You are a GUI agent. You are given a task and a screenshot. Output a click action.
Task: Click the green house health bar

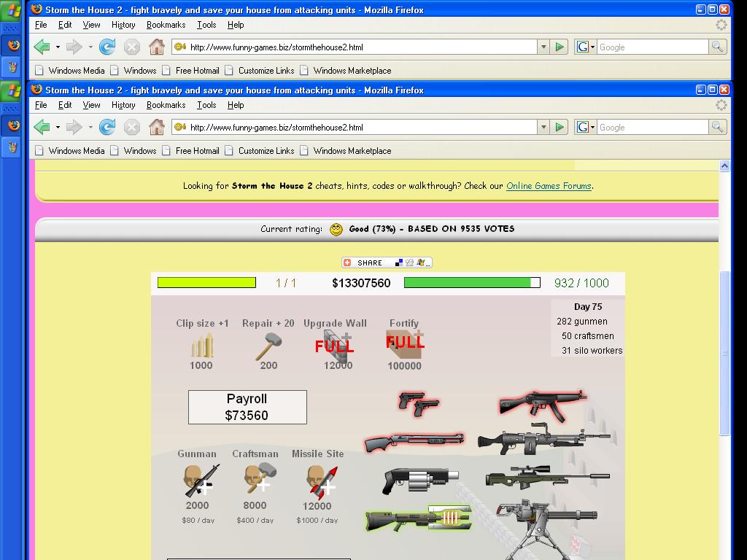pos(472,283)
